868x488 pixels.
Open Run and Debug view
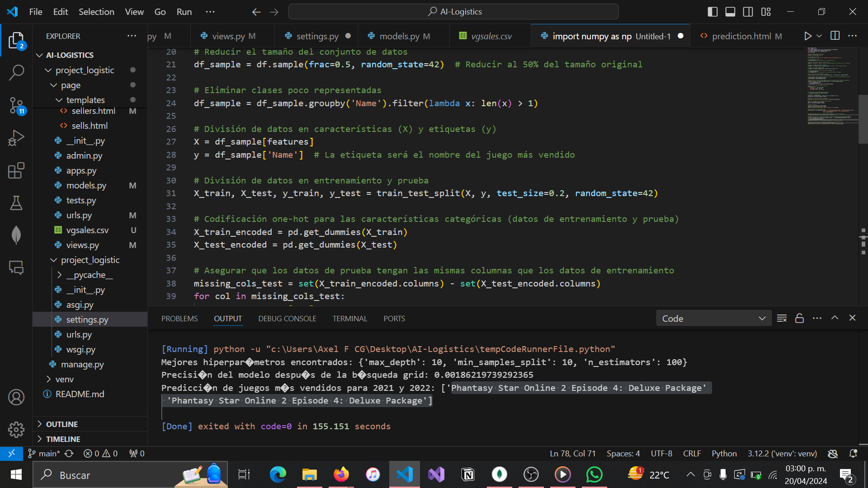coord(16,138)
